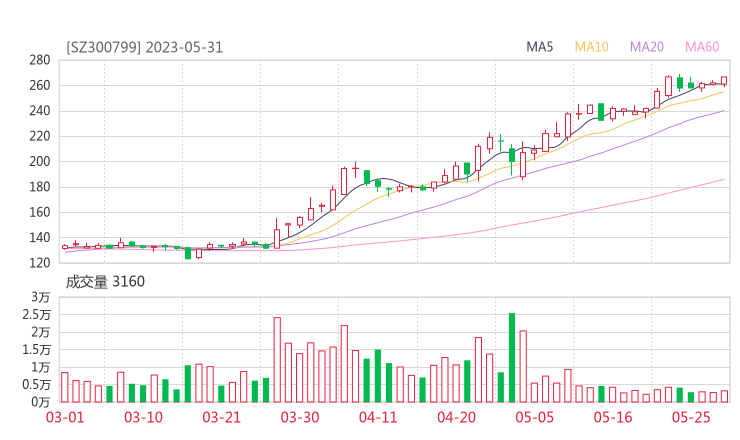Viewport: 740px width, 440px height.
Task: Click the 240 price axis label
Action: pos(40,111)
